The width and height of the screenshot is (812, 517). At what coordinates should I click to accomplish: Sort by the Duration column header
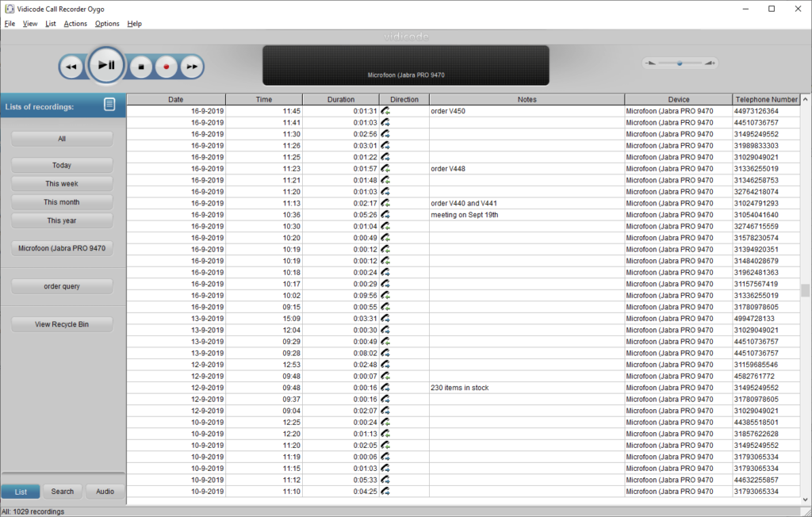[x=341, y=99]
